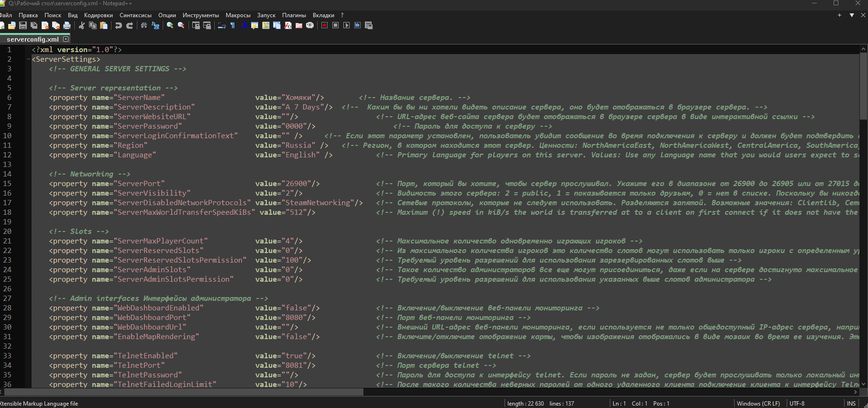
Task: Play back the recorded macro icon
Action: [x=347, y=25]
